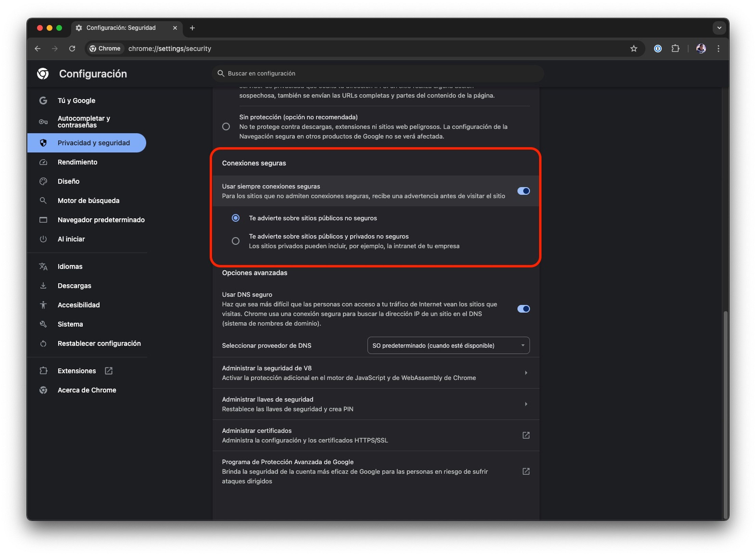Open Administrar certificados external link
The width and height of the screenshot is (756, 556).
[525, 435]
